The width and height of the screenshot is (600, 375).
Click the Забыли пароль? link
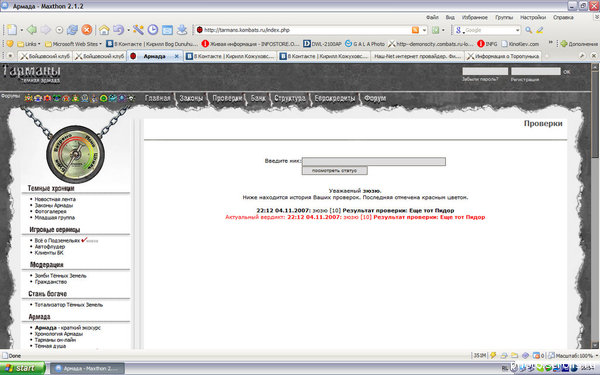tap(480, 80)
